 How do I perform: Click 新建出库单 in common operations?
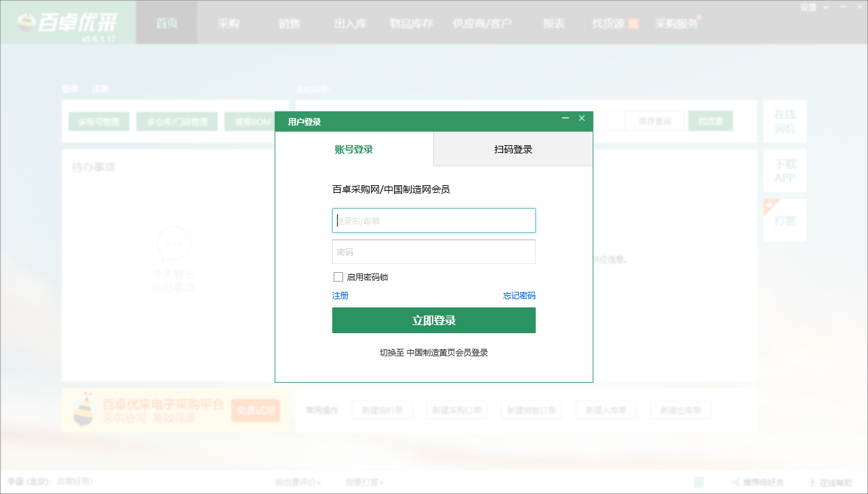pos(681,410)
